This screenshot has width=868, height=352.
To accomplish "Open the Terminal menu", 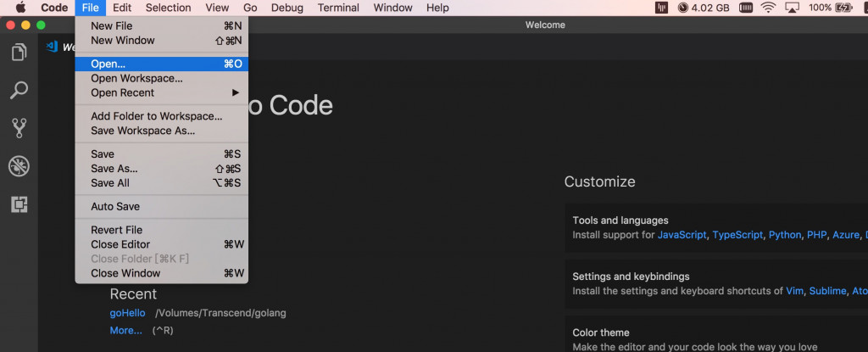I will [x=338, y=8].
